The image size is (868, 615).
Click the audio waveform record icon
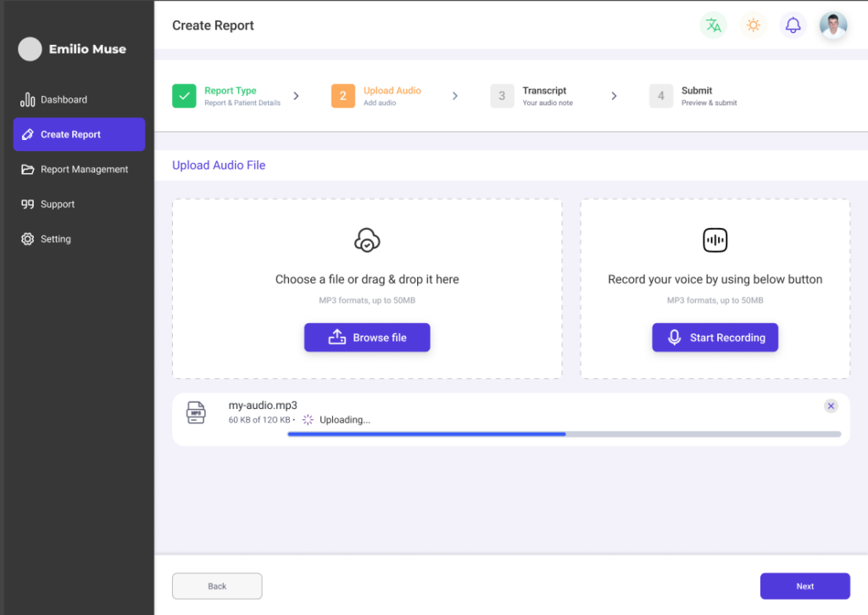715,241
